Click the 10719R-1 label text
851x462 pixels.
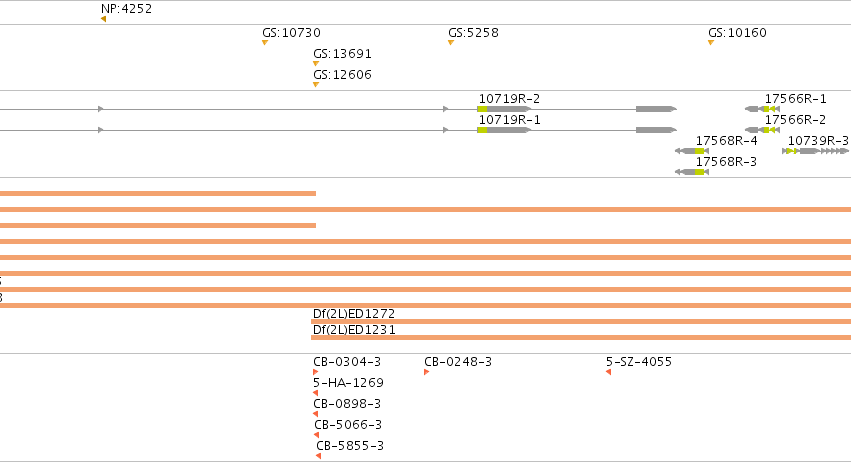click(509, 119)
